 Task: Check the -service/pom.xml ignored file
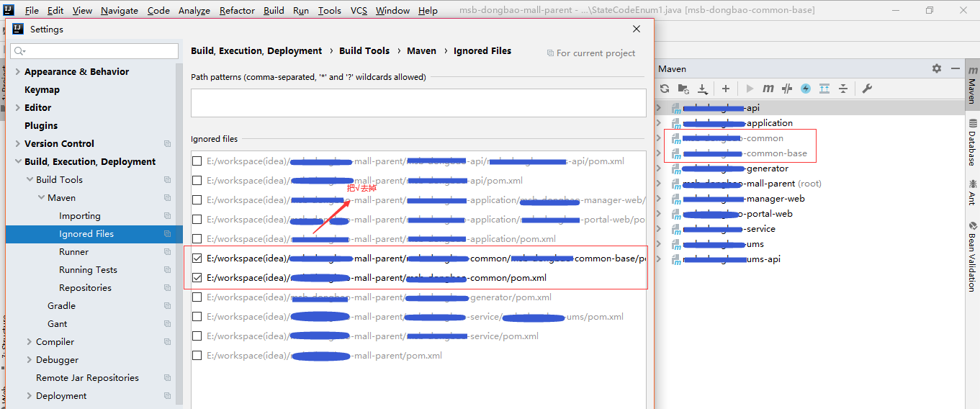197,336
